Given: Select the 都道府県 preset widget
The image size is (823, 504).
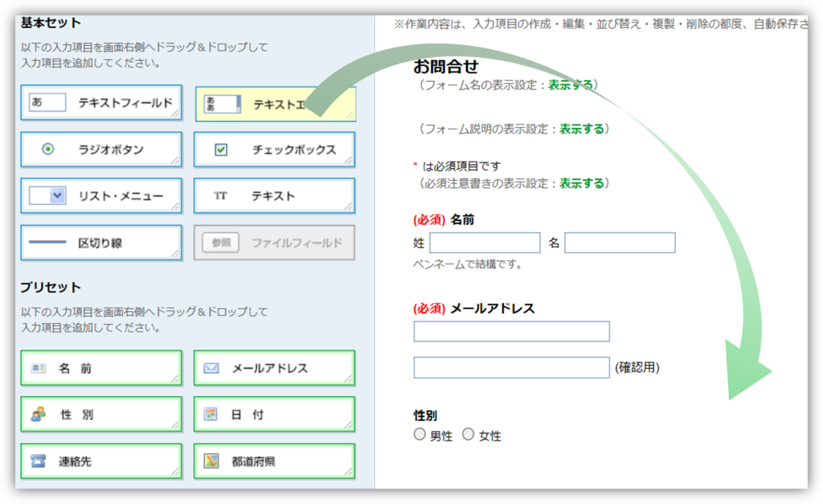Looking at the screenshot, I should click(x=273, y=461).
